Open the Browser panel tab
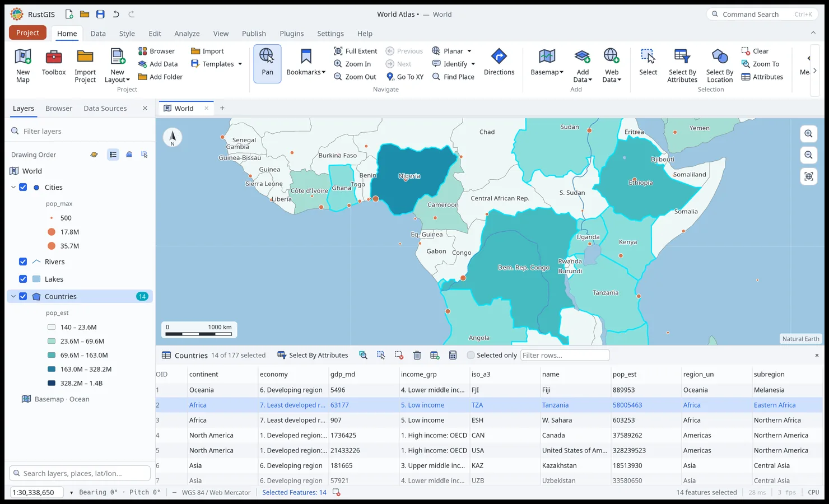Viewport: 829px width, 504px height. pos(59,108)
